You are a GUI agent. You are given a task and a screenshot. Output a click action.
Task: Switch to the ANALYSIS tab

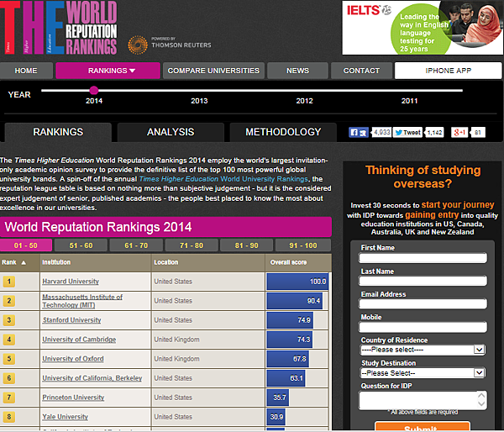point(171,132)
